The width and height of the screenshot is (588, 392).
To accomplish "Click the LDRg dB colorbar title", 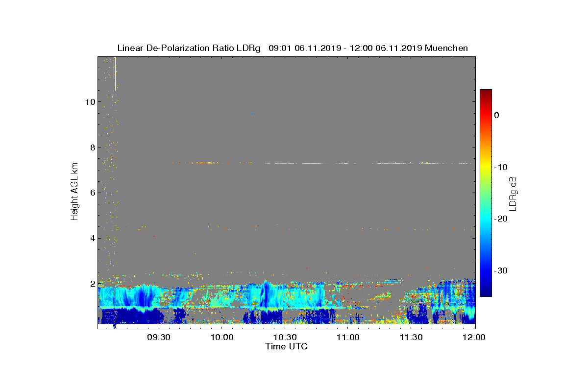I will (x=513, y=193).
